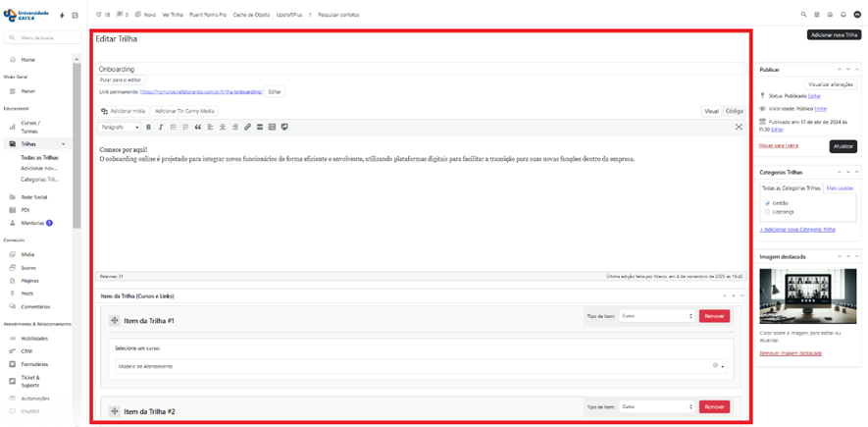Click the insert link icon in the toolbar
This screenshot has height=427, width=868.
click(247, 127)
